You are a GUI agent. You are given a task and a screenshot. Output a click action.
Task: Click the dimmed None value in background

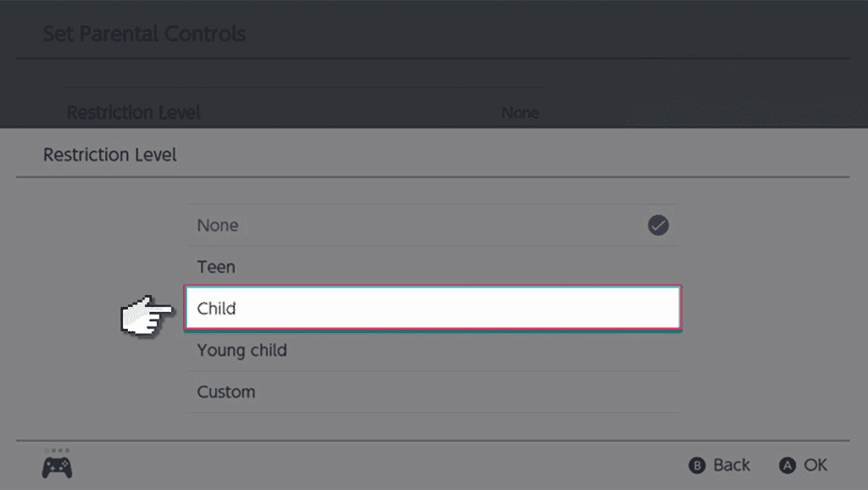(520, 113)
